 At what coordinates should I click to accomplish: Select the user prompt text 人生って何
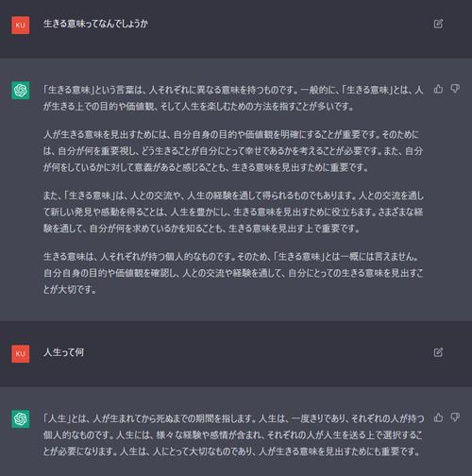point(63,352)
